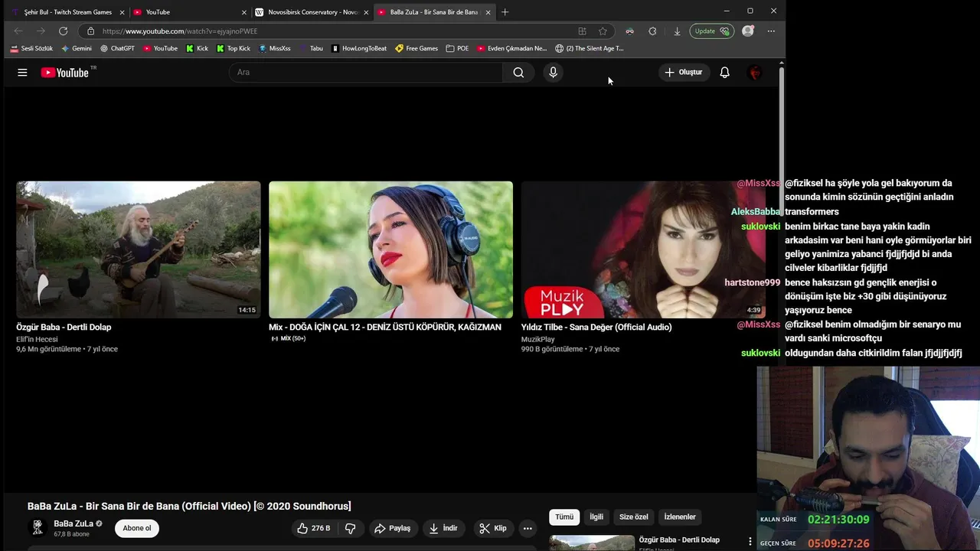This screenshot has width=980, height=551.
Task: Select the Tümü filter chip
Action: pos(564,517)
